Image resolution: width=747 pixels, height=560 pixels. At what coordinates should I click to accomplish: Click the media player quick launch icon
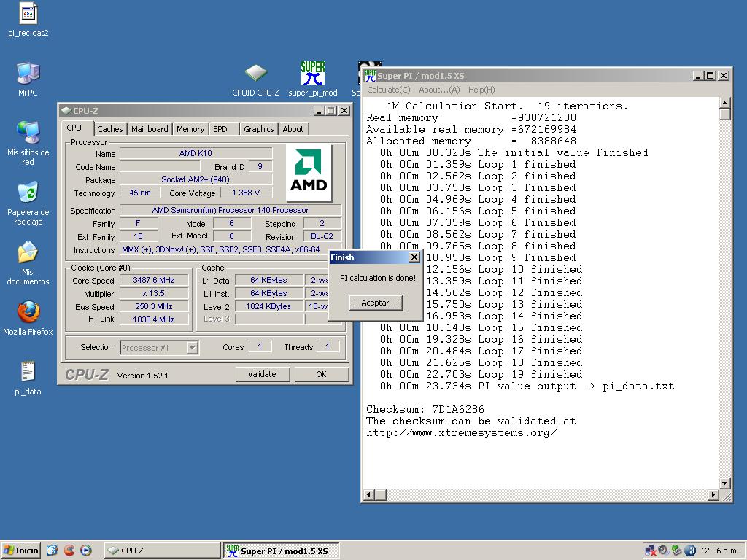[x=86, y=551]
